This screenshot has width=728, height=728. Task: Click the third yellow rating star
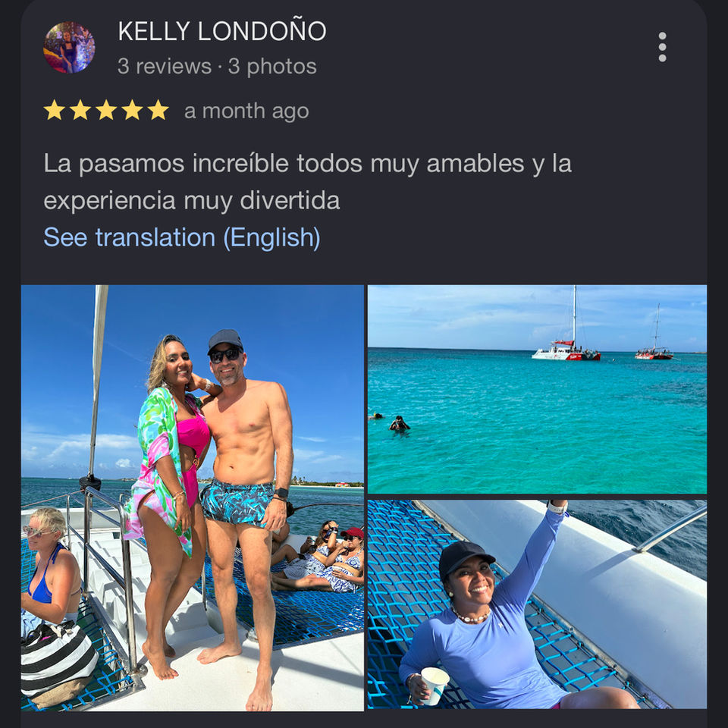[106, 110]
